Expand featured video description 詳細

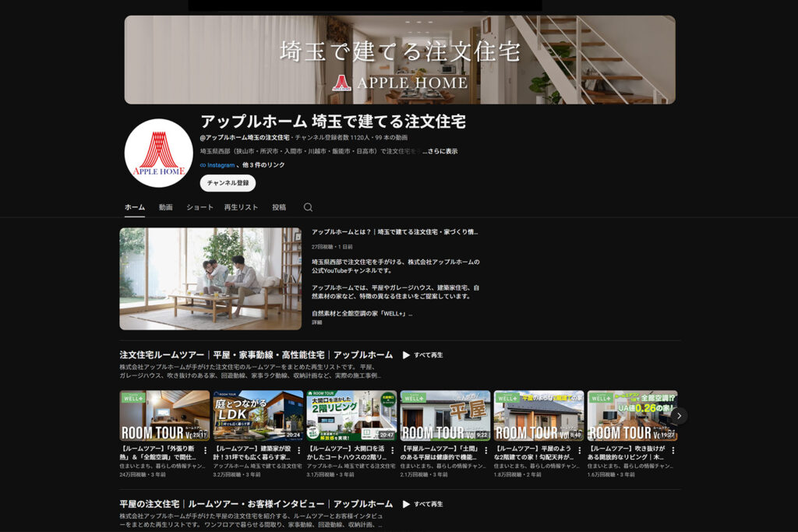[316, 322]
